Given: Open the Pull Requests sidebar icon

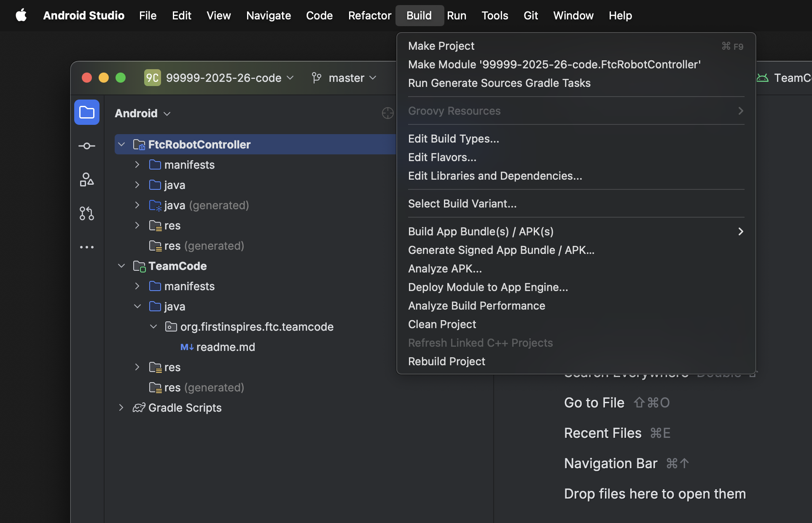Looking at the screenshot, I should point(87,213).
